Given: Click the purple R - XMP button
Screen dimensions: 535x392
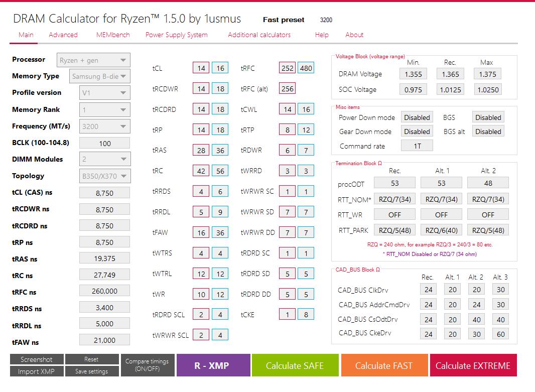Looking at the screenshot, I should (x=213, y=365).
